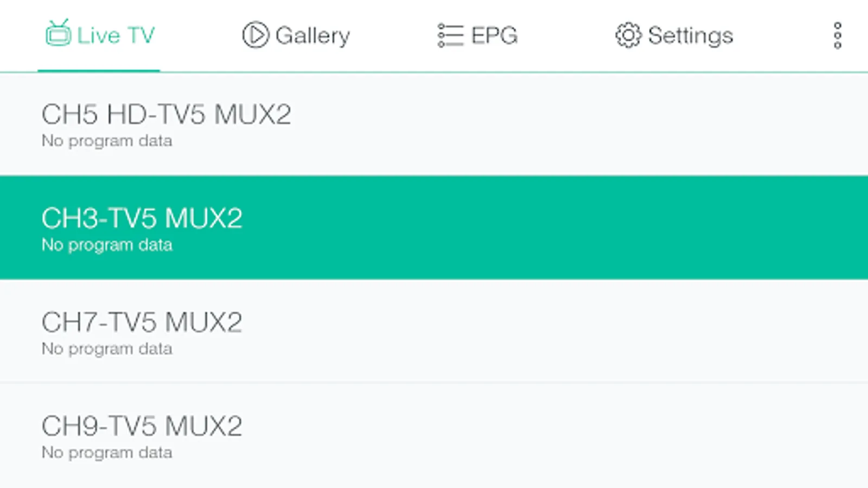This screenshot has width=868, height=488.
Task: Open the Settings tab text
Action: click(690, 36)
